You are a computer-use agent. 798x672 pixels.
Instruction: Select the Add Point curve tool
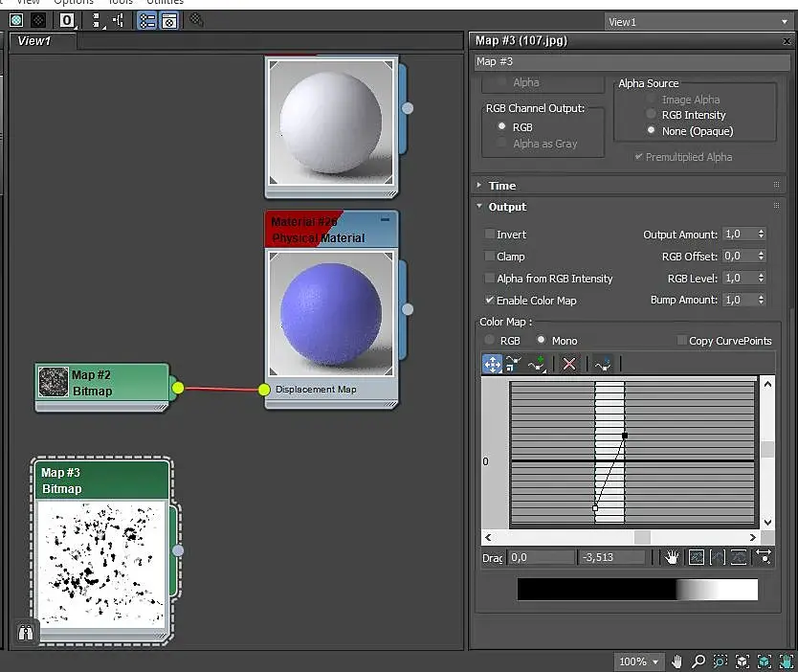(536, 364)
